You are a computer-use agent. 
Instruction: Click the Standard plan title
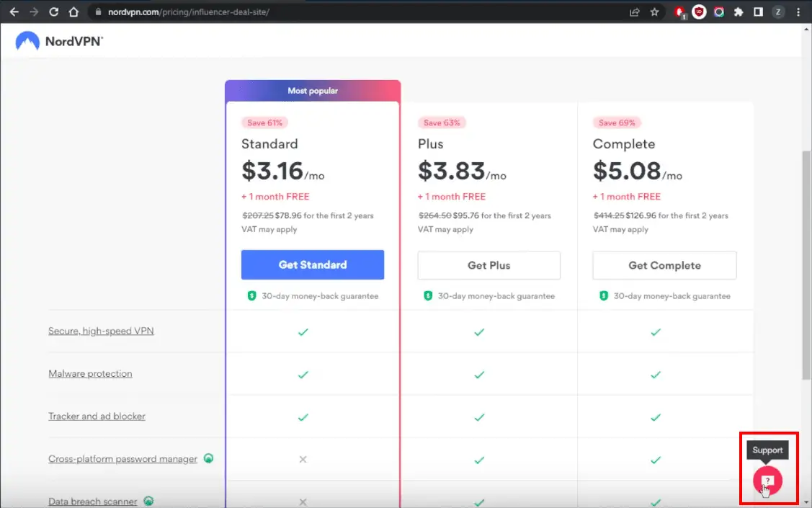[x=269, y=144]
